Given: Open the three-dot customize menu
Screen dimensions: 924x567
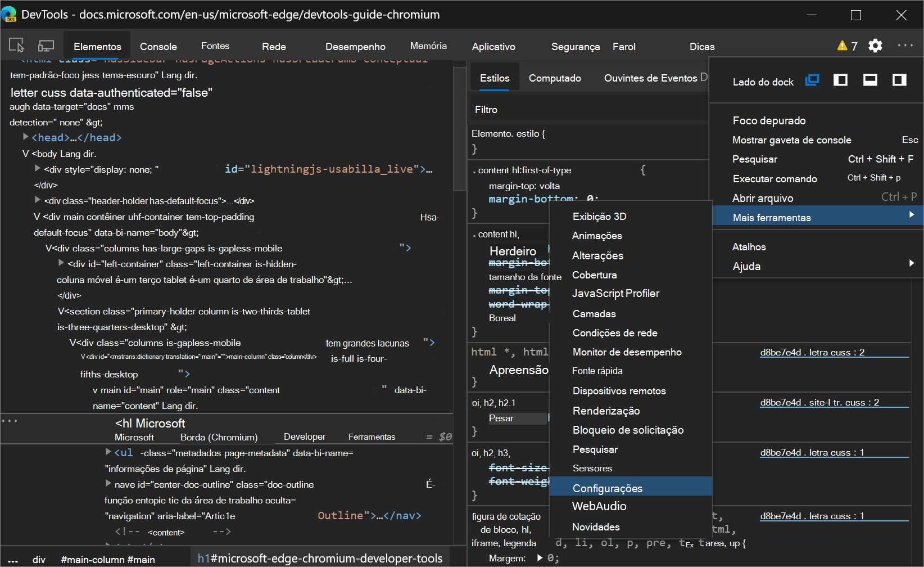Looking at the screenshot, I should [905, 46].
